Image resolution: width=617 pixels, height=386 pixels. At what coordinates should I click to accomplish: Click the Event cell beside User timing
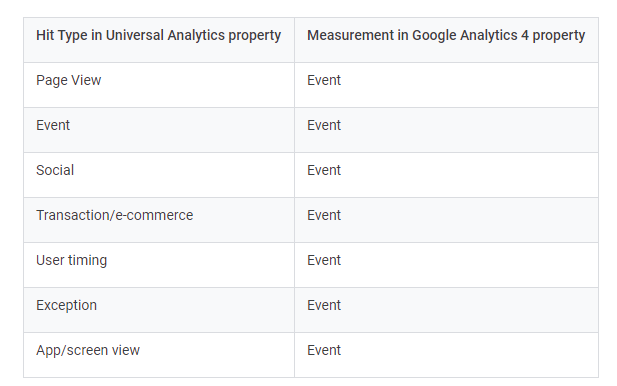[446, 265]
